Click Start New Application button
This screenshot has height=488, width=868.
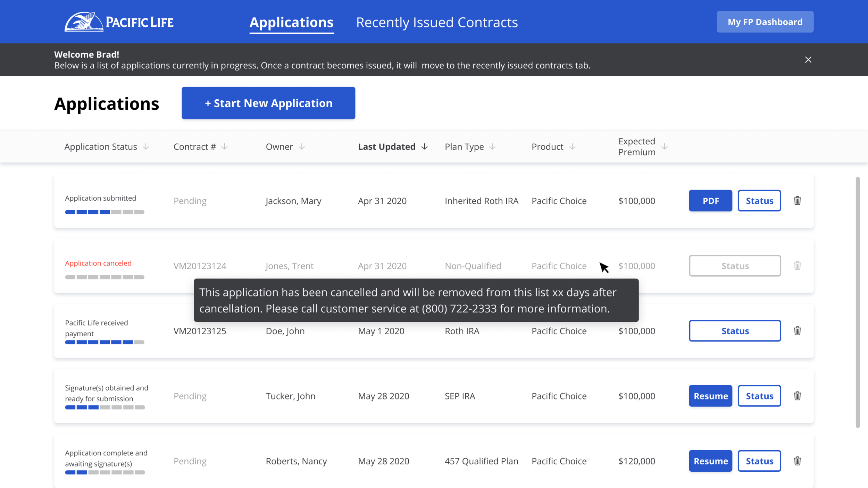[268, 103]
